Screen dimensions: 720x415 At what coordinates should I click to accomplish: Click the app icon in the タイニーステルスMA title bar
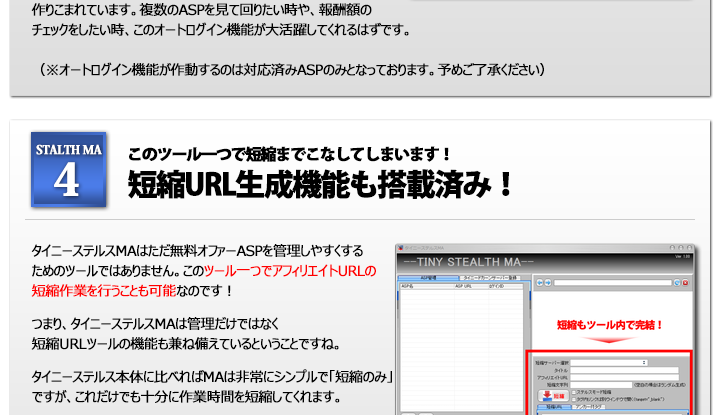400,247
